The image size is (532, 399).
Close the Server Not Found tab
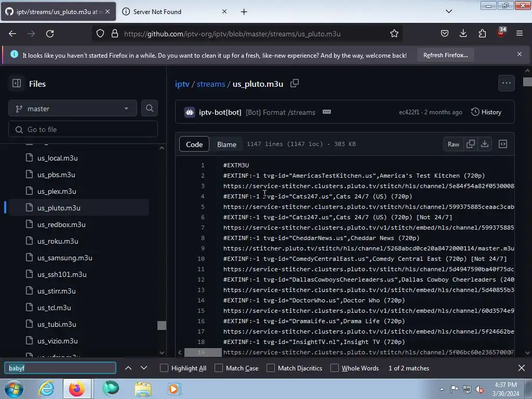[x=224, y=11]
